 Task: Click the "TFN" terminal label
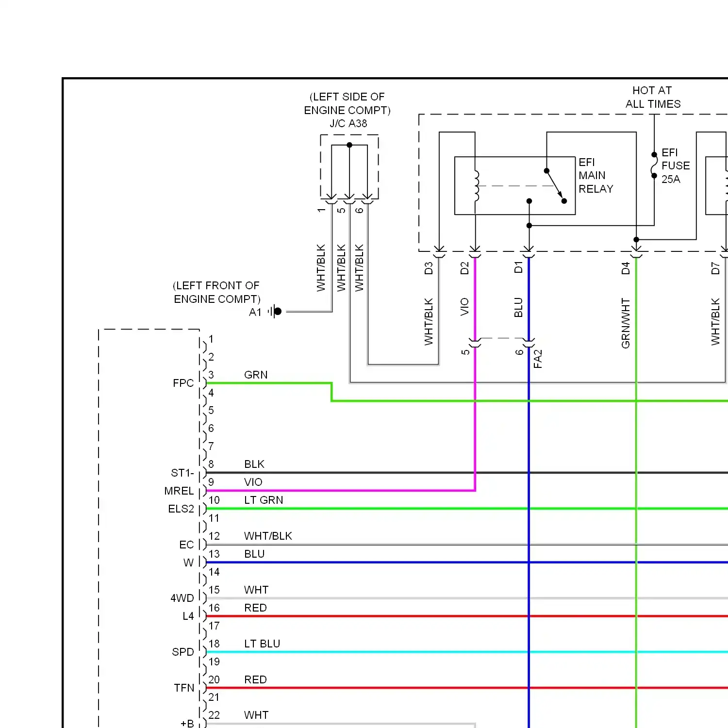pyautogui.click(x=184, y=688)
